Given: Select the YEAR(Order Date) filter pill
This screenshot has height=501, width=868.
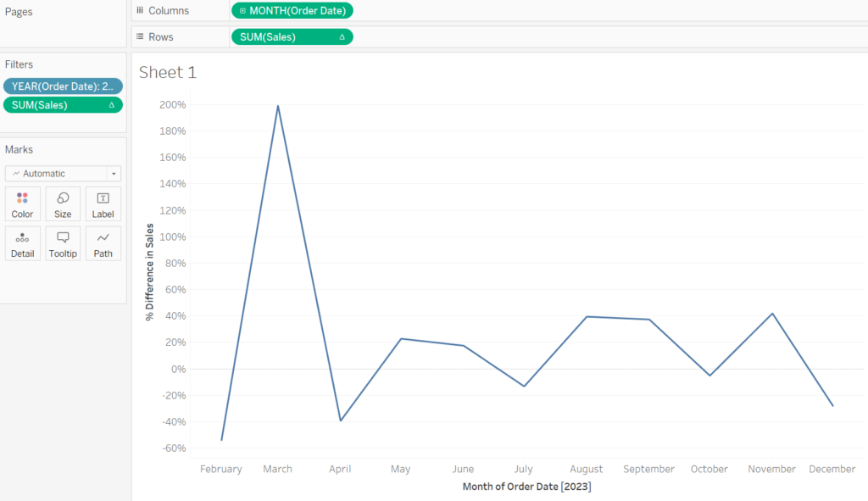Looking at the screenshot, I should [x=63, y=86].
